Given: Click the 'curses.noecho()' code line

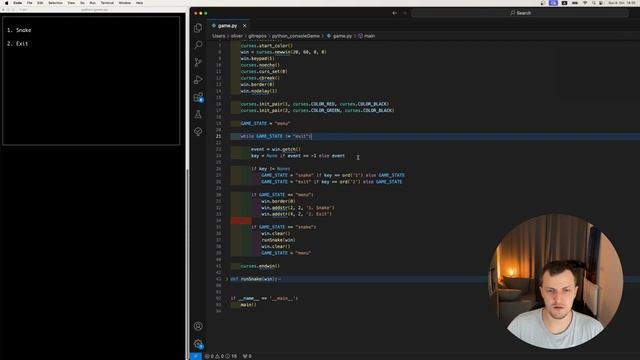Looking at the screenshot, I should pos(260,65).
